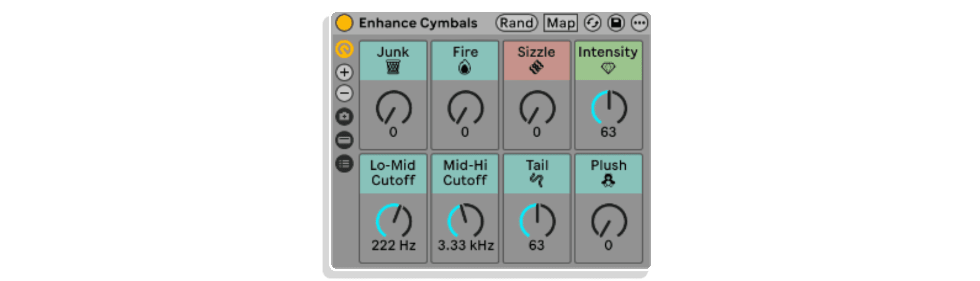Viewport: 980px width, 281px height.
Task: Click the Plush macro knob
Action: pyautogui.click(x=608, y=221)
